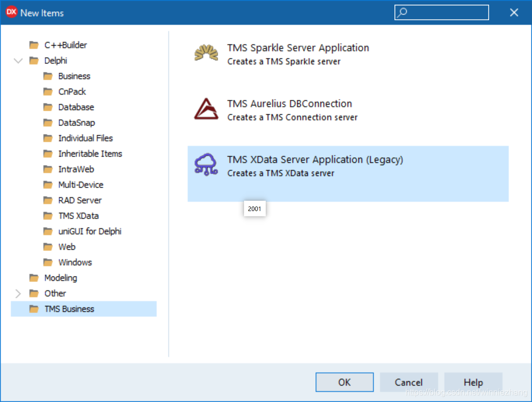This screenshot has height=402, width=532.
Task: Click 'Creates a TMS Connection server' description
Action: point(292,117)
